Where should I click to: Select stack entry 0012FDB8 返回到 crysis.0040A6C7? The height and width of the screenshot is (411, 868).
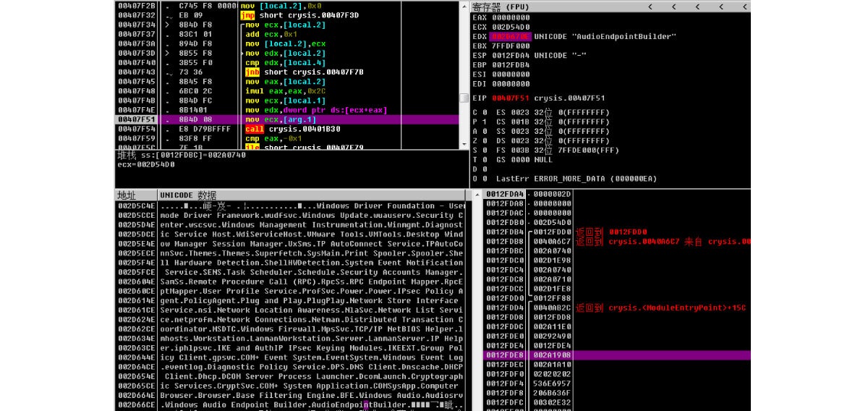[616, 241]
